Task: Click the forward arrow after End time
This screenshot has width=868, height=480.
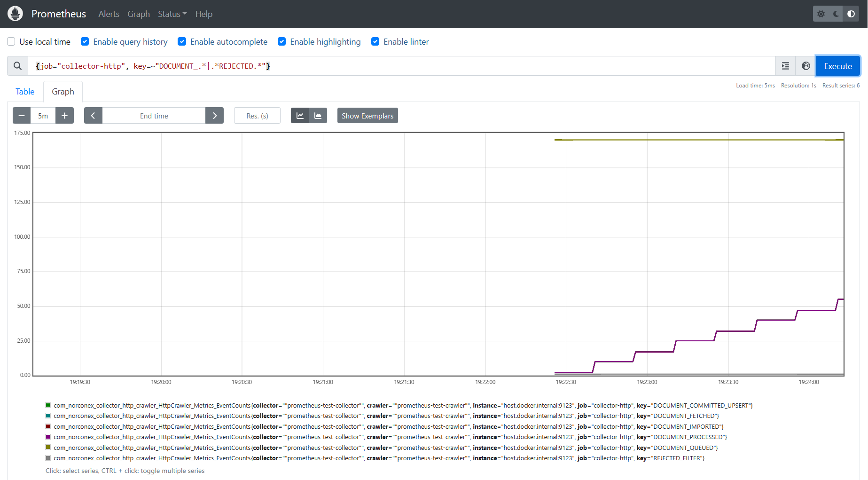Action: pos(215,115)
